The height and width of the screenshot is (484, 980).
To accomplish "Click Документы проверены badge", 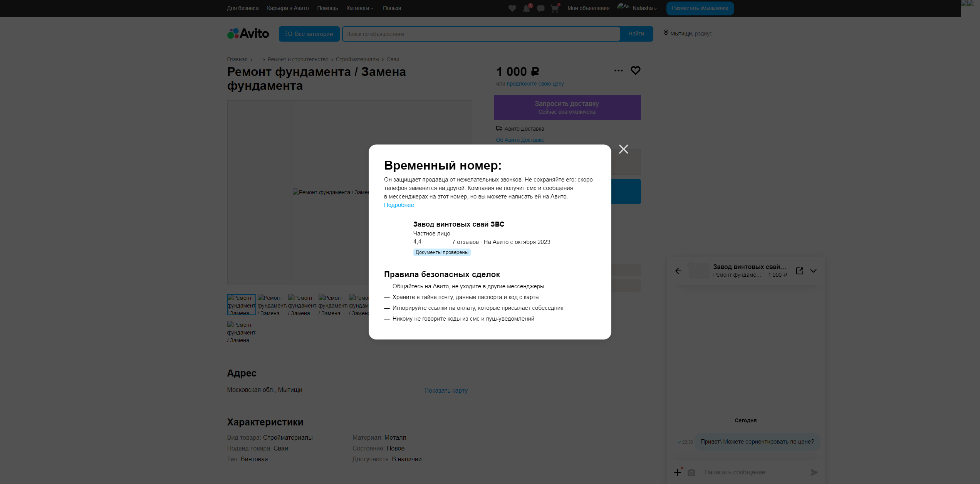I will 442,252.
